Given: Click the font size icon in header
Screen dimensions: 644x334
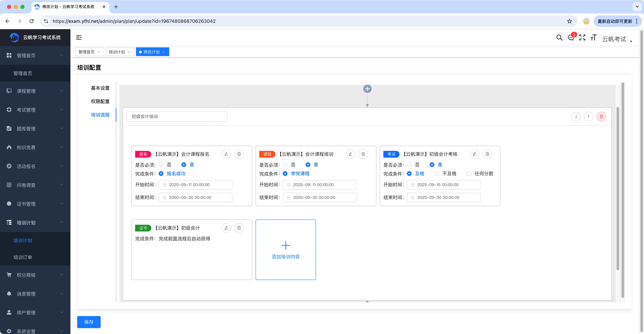Looking at the screenshot, I should pyautogui.click(x=594, y=38).
